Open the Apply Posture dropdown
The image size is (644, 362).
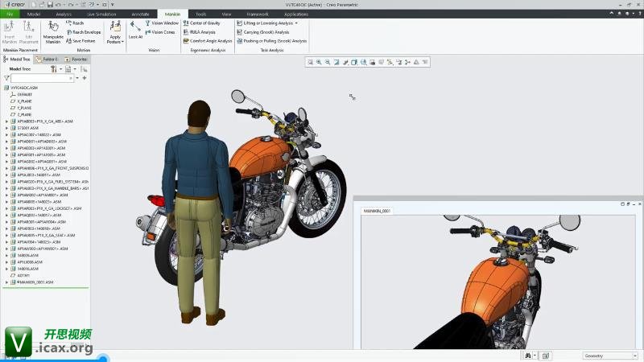115,39
